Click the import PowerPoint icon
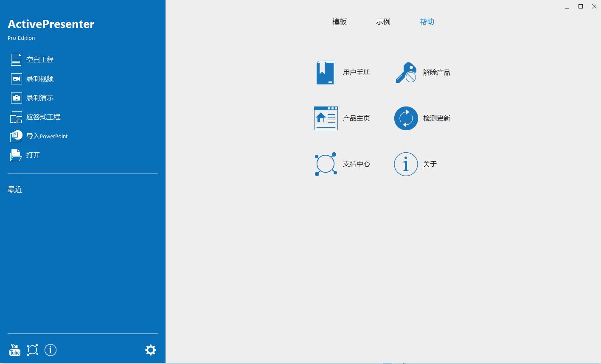The width and height of the screenshot is (601, 364). point(16,136)
